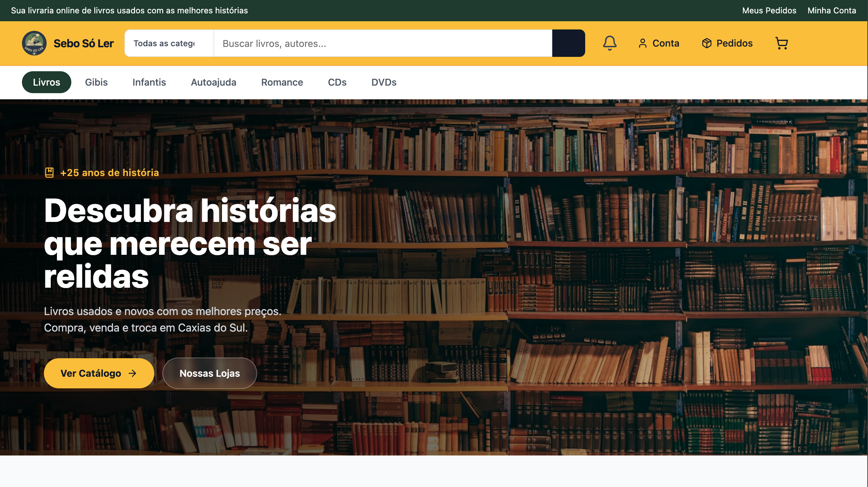
Task: Click the book icon near +25 anos
Action: [49, 173]
